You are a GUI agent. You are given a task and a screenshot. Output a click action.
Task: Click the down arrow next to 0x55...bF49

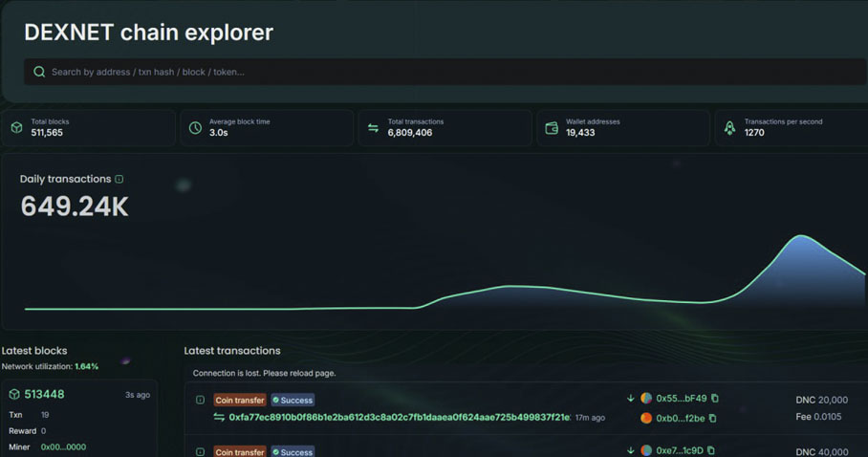(x=631, y=399)
